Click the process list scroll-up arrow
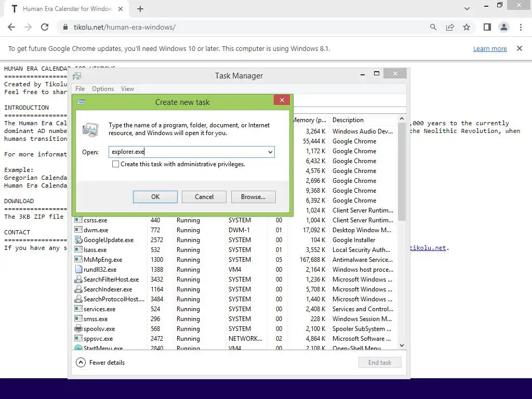 point(402,118)
